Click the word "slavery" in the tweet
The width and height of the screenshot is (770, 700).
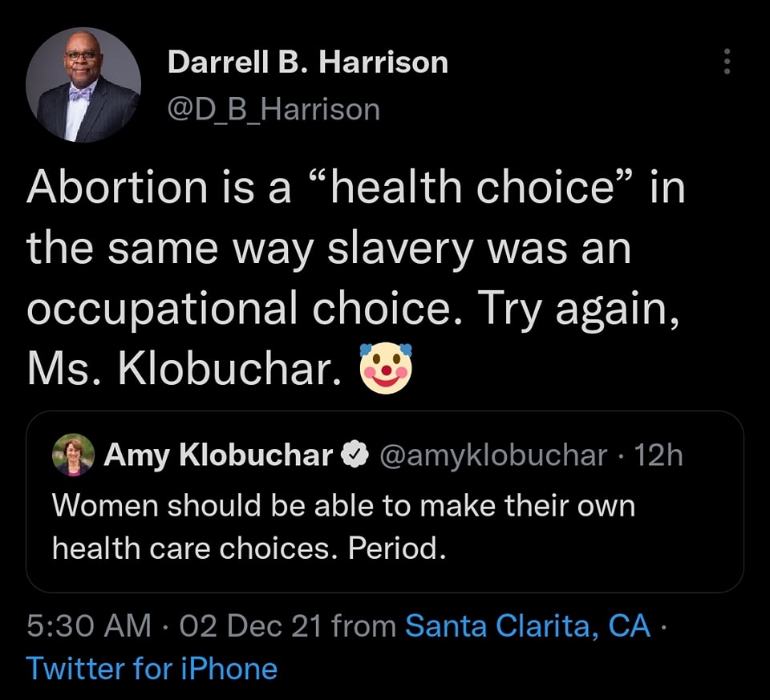[402, 249]
